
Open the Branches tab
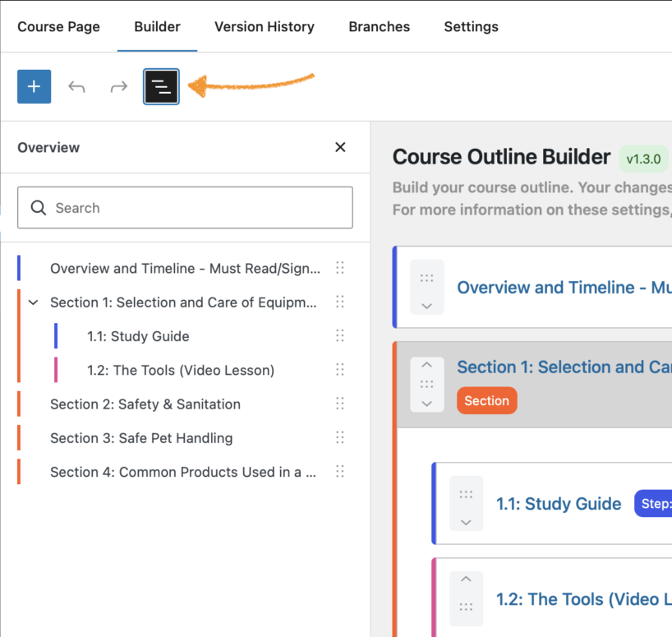(x=380, y=26)
